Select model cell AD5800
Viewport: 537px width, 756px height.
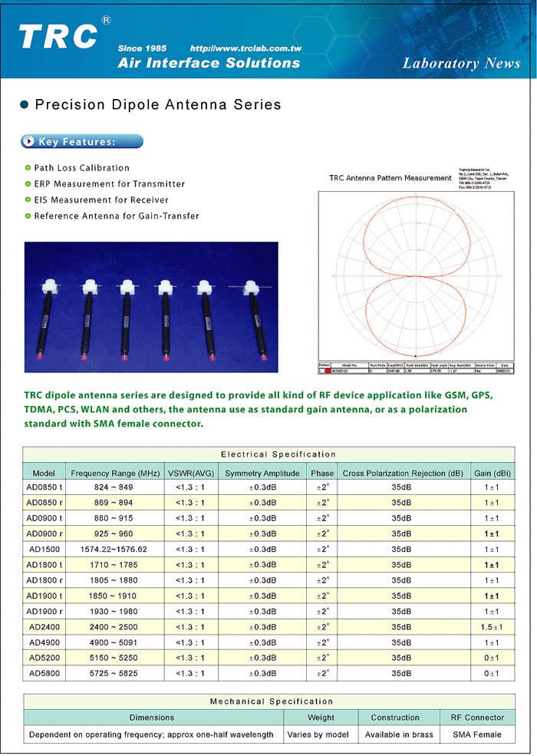44,673
